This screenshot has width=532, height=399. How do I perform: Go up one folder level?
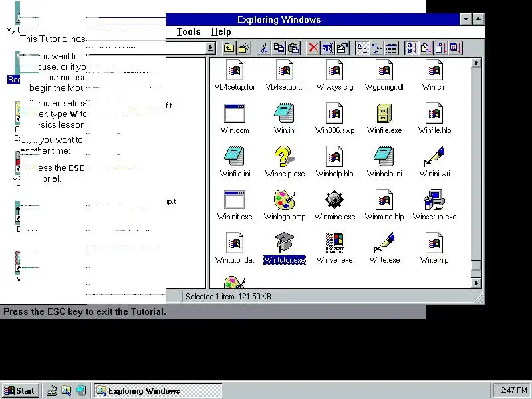(x=229, y=48)
